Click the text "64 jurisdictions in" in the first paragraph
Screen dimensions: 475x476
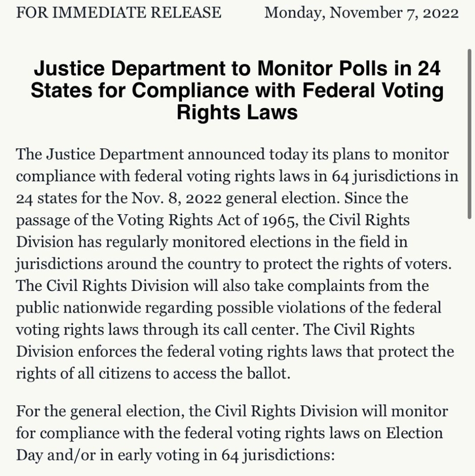tap(395, 176)
